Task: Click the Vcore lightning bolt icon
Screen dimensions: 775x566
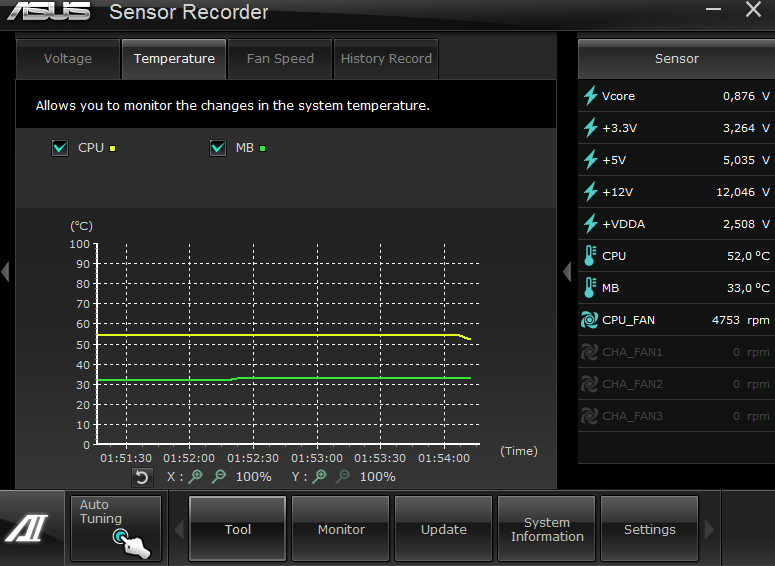Action: 590,95
